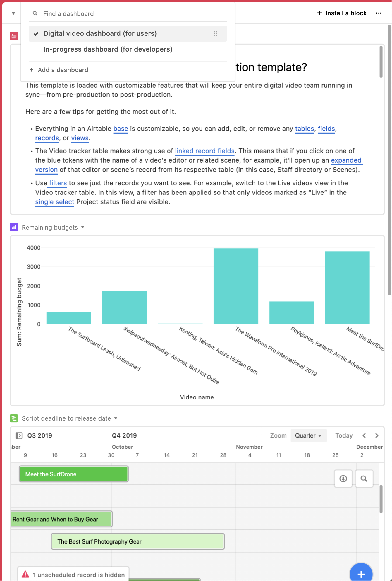Click the Today button in timeline
Screen dimensions: 392x581
tap(344, 435)
